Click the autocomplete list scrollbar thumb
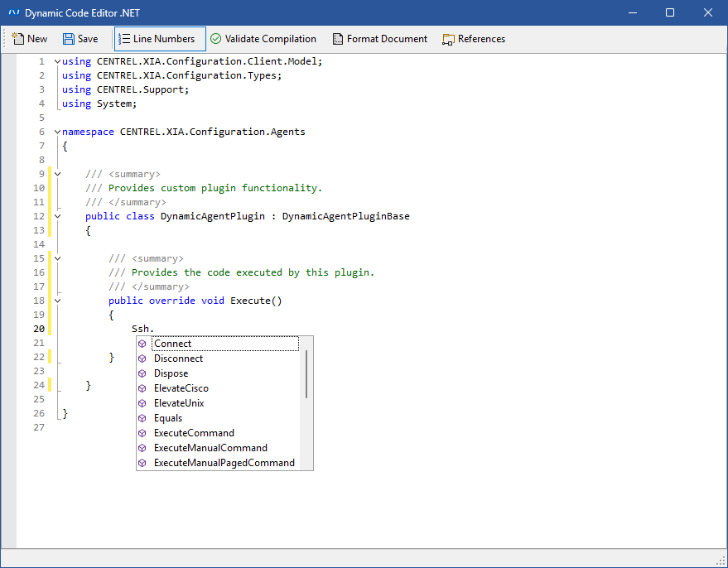Screen dimensions: 728x568 (x=306, y=373)
